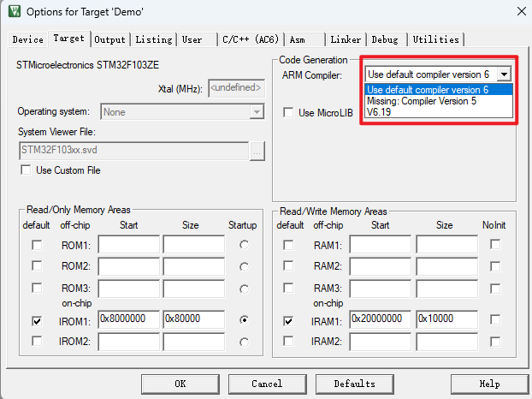Click the Cancel button
Viewport: 532px width, 399px height.
click(267, 384)
